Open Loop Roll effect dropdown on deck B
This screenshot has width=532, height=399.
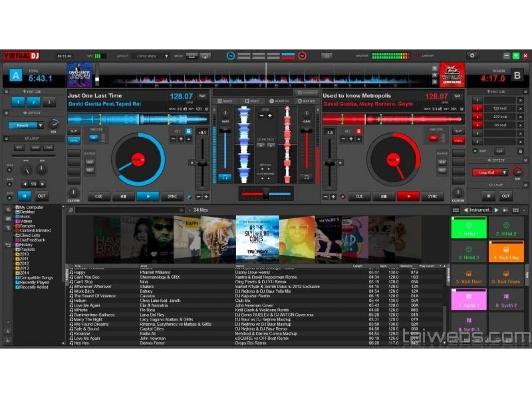coord(505,172)
